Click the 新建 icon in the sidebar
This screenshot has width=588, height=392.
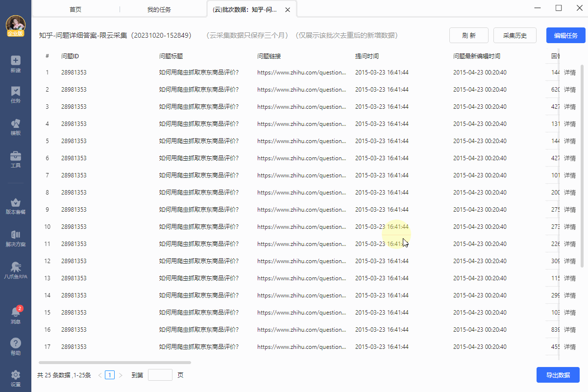pyautogui.click(x=16, y=64)
